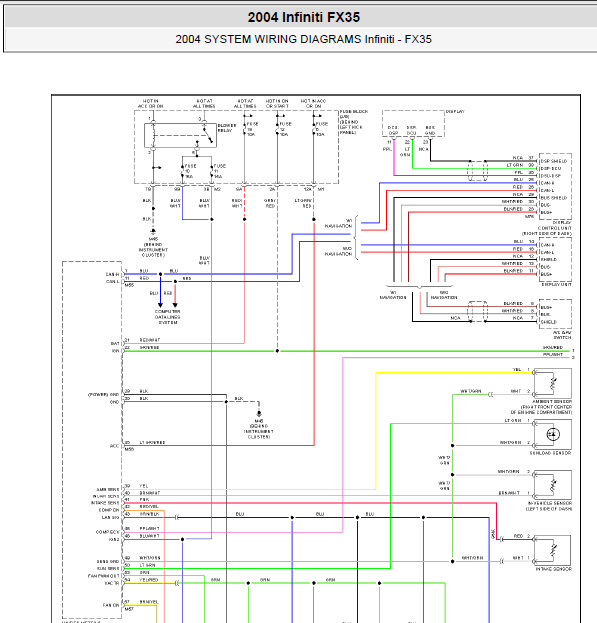Click the YEL/RED wire label at pin 54
Screen dimensions: 597x623
[x=149, y=580]
